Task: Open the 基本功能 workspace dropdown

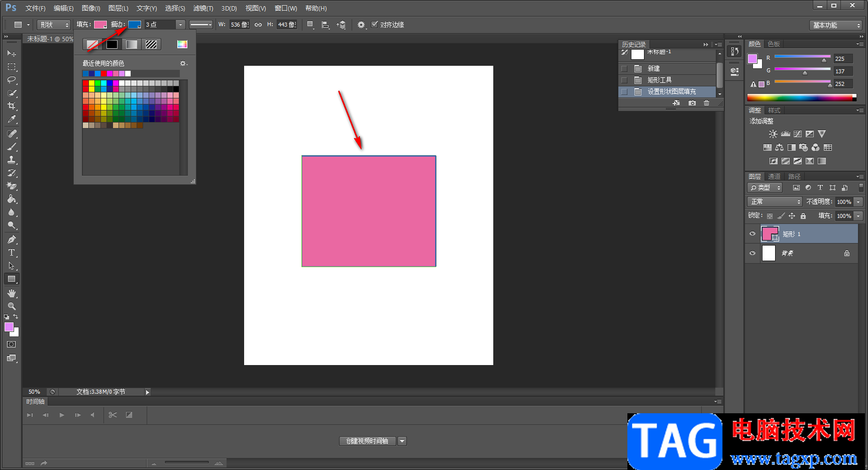Action: tap(836, 25)
